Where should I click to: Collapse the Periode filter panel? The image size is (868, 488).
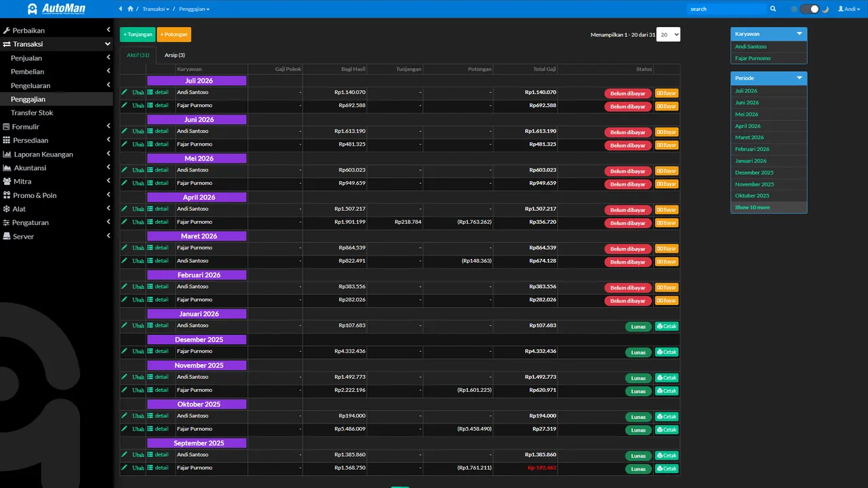pos(800,78)
